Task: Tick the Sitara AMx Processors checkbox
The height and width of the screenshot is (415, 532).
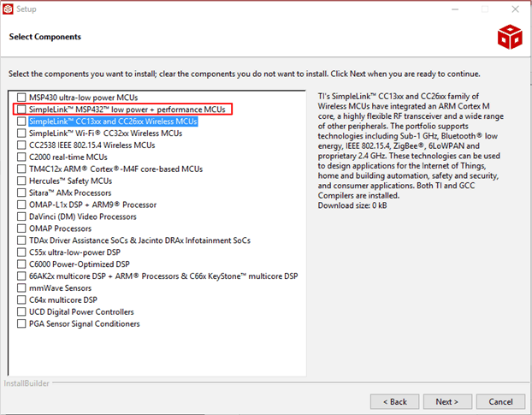Action: point(21,193)
